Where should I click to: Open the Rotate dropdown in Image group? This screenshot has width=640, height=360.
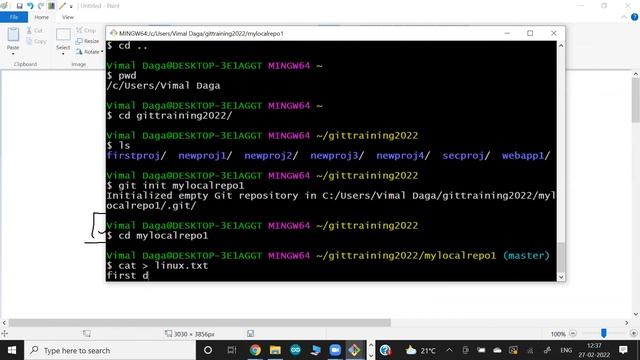point(89,52)
